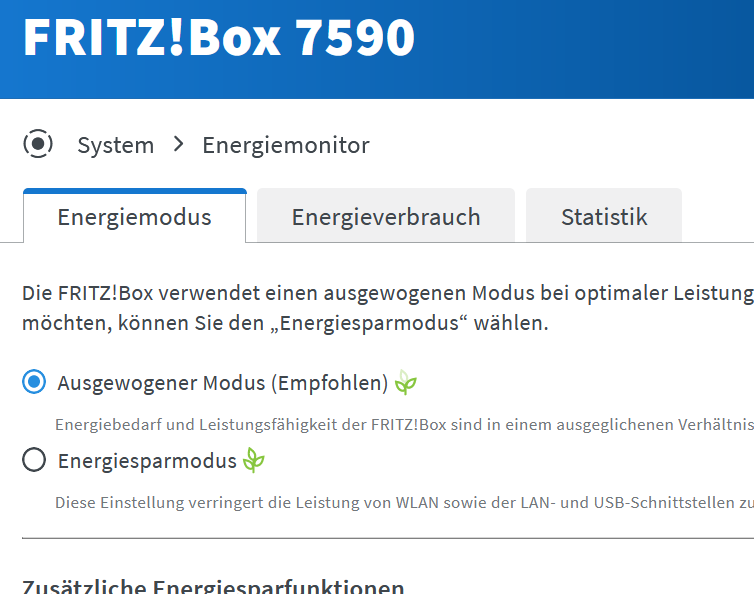Go to System via the breadcrumb
Viewport: 754px width, 594px height.
pos(115,145)
